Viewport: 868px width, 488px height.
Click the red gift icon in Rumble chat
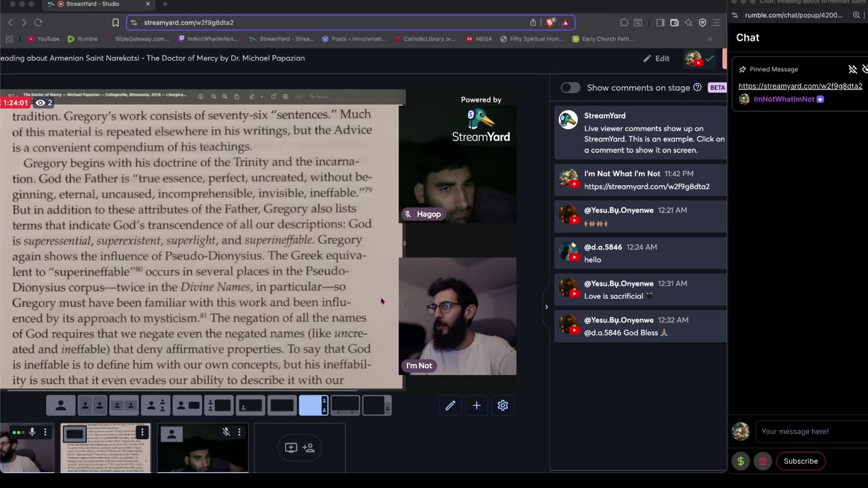(763, 461)
